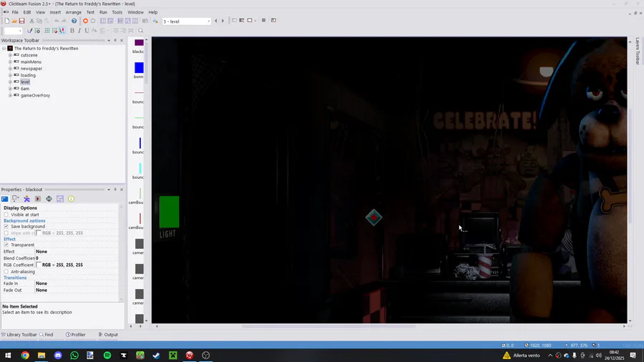Screen dimensions: 644x362
Task: Click the RGB Coefficient color swatch
Action: [x=39, y=265]
